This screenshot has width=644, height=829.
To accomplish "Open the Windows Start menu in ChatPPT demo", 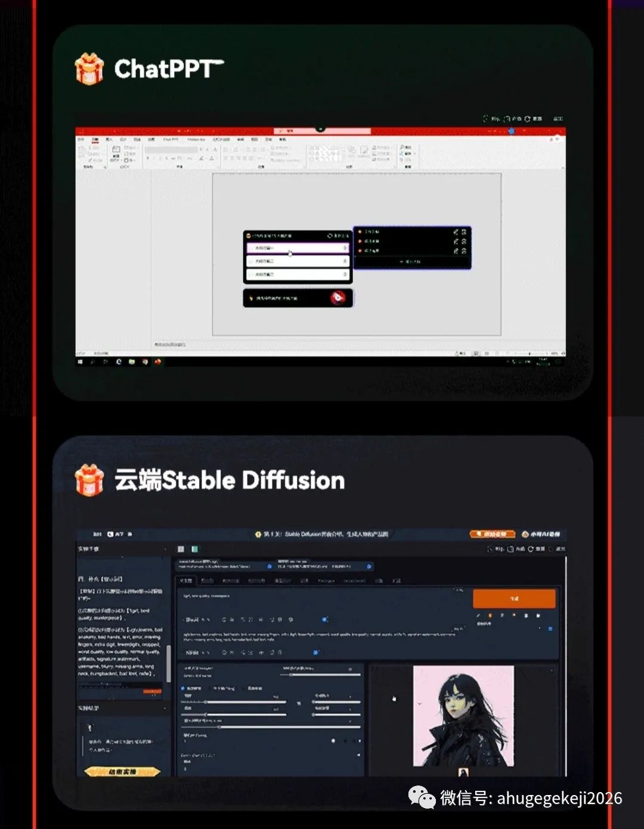I will (80, 361).
